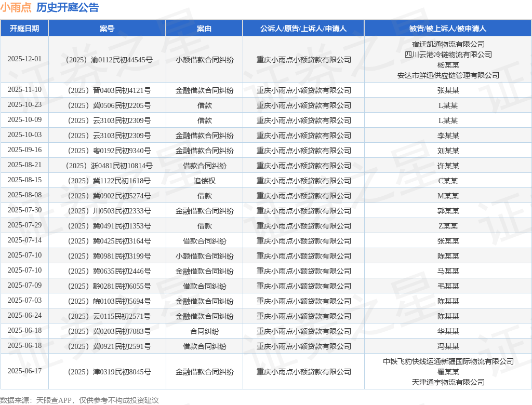Select case number 川0503民初2333号
The width and height of the screenshot is (532, 405).
tap(109, 211)
